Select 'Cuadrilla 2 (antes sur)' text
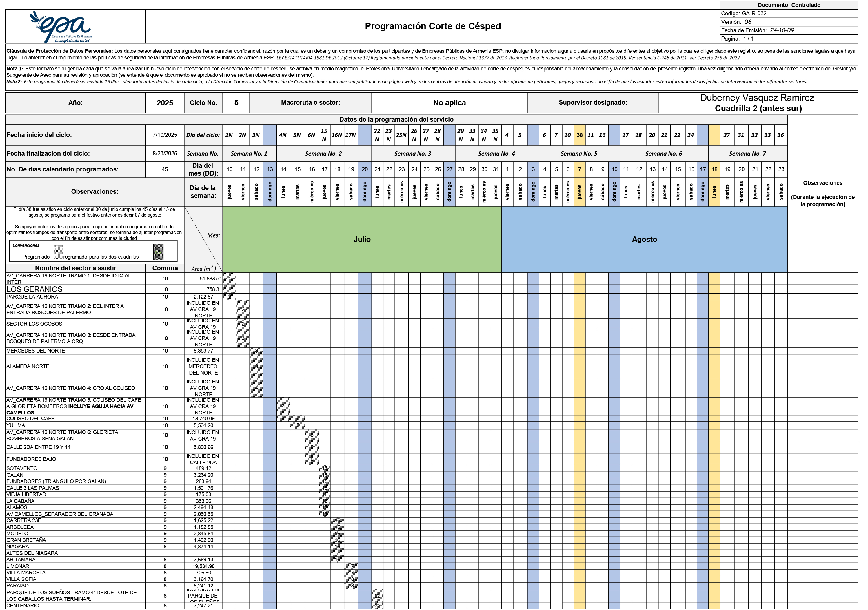Image resolution: width=868 pixels, height=610 pixels. (x=758, y=108)
